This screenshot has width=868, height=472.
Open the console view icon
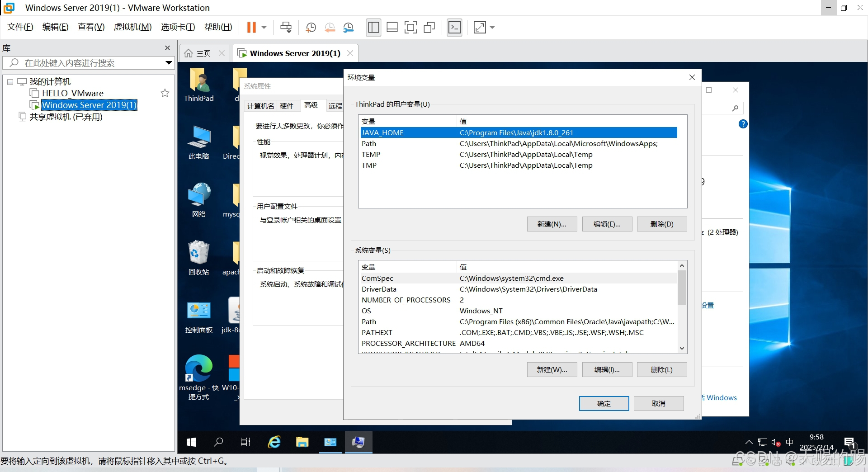click(x=454, y=28)
